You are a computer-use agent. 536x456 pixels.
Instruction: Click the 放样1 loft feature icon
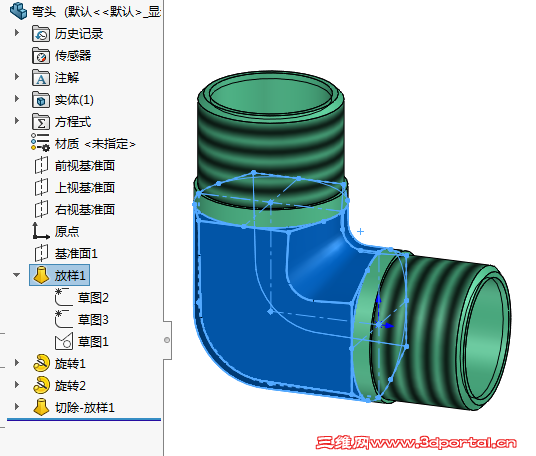pos(41,275)
